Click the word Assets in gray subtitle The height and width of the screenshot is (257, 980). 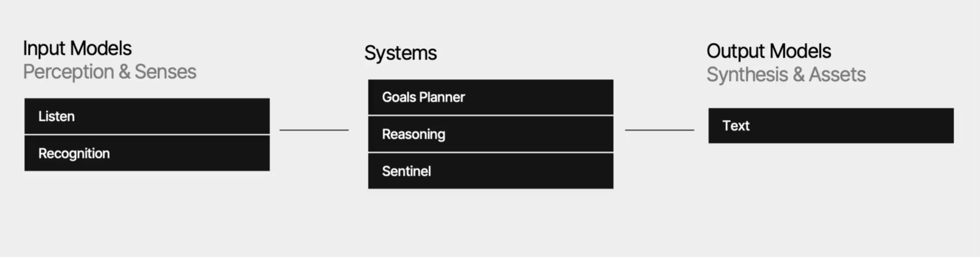point(837,74)
